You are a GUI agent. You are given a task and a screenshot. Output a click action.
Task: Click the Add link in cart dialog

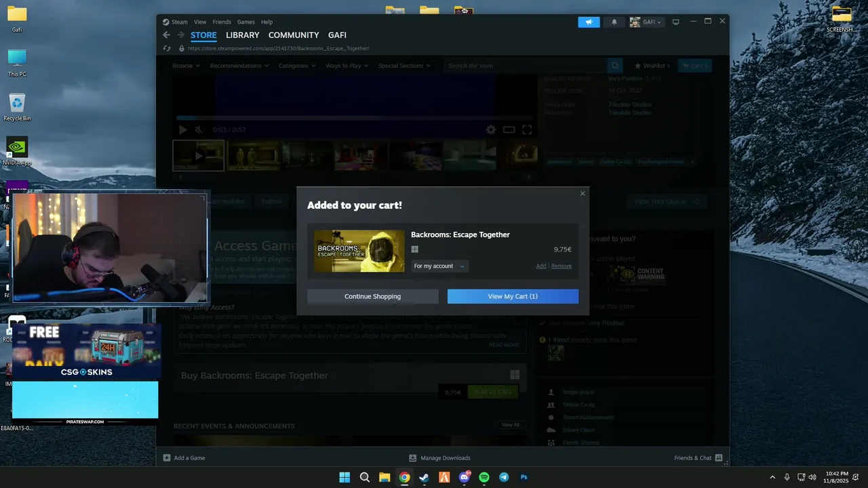[541, 266]
